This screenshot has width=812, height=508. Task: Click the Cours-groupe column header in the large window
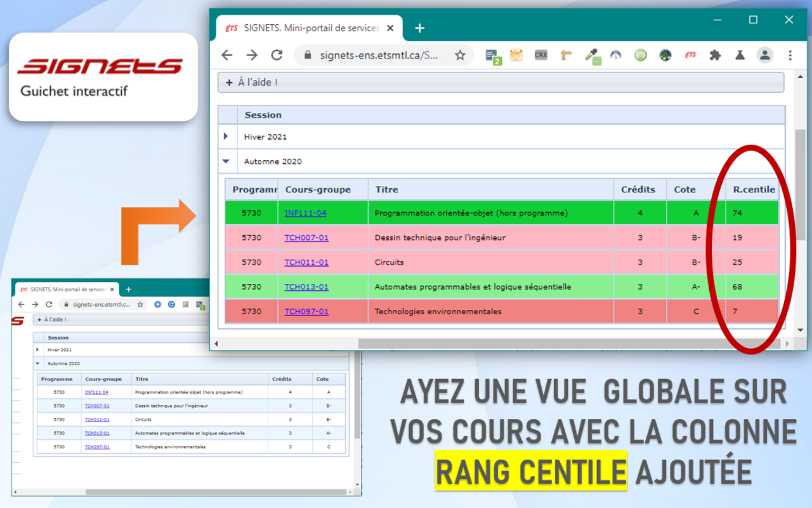click(323, 189)
